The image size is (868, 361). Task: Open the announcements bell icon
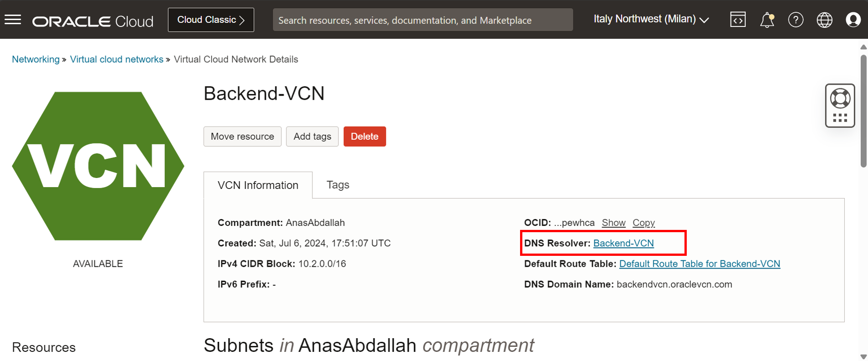767,20
